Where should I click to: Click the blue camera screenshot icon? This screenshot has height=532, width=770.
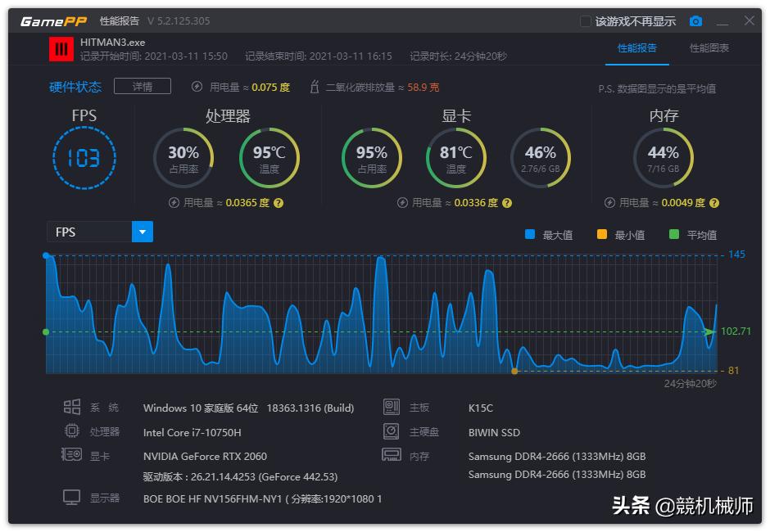(695, 20)
